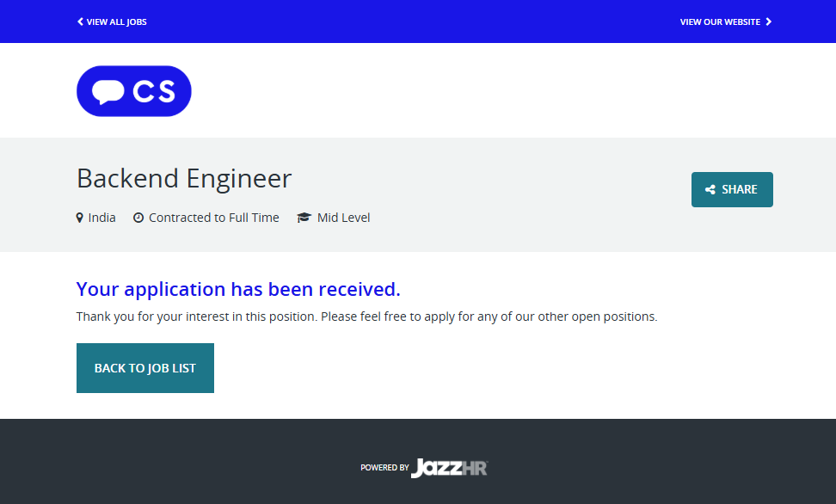Click the CS letters in the company logo

154,91
